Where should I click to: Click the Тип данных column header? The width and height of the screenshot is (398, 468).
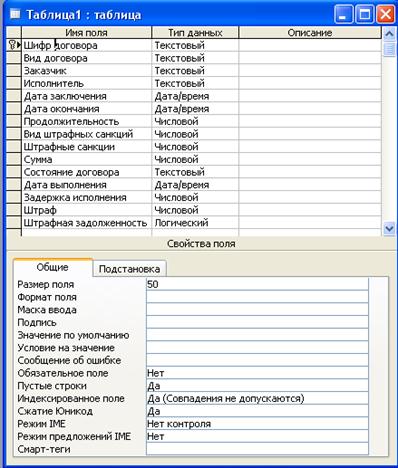tap(195, 33)
